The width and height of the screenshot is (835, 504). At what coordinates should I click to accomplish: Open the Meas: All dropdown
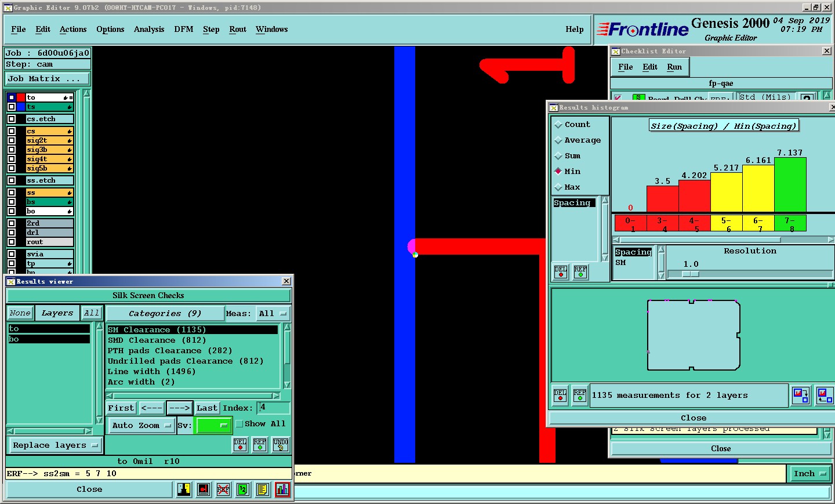(273, 314)
